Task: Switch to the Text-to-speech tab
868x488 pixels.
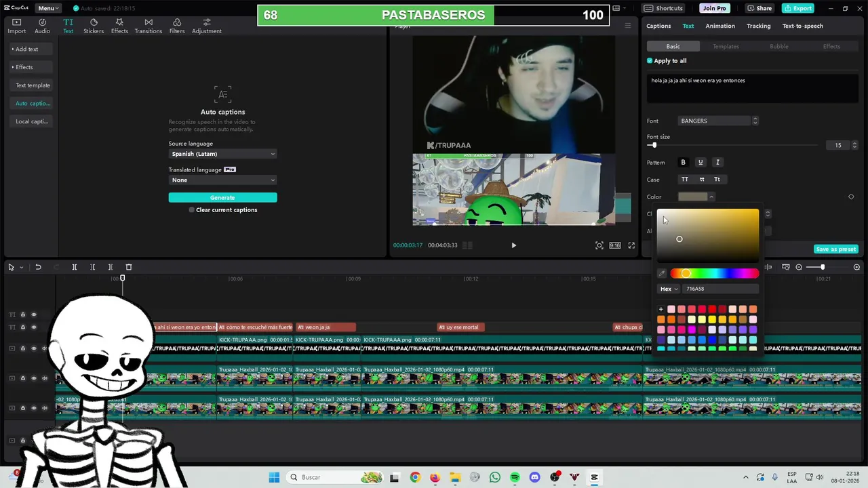Action: (x=803, y=26)
